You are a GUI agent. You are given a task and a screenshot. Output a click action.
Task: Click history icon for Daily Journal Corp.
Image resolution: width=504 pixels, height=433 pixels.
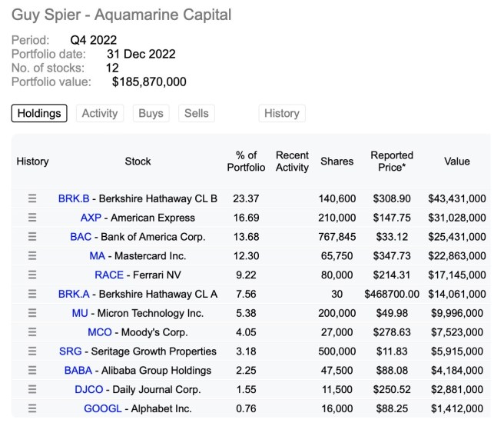coord(32,389)
